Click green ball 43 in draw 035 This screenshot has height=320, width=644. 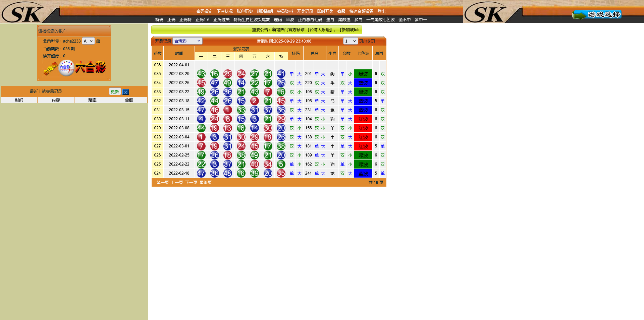point(201,74)
